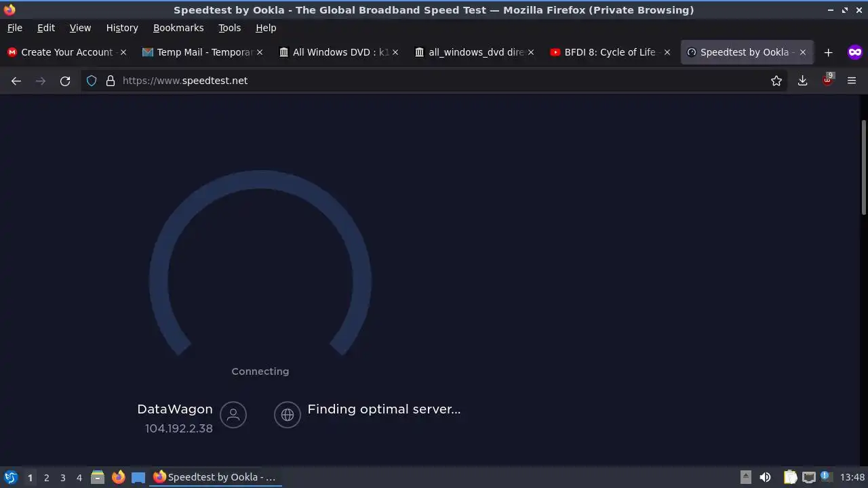
Task: Close the Temp Mail tab
Action: pos(259,52)
